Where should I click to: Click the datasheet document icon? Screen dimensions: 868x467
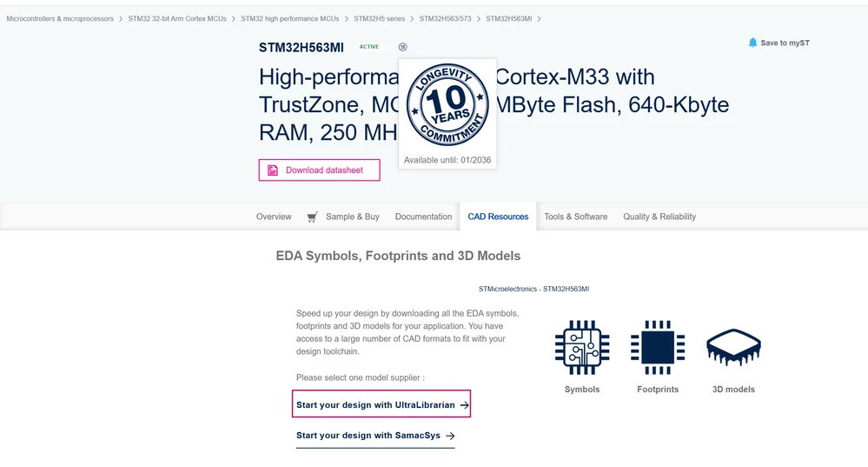272,170
